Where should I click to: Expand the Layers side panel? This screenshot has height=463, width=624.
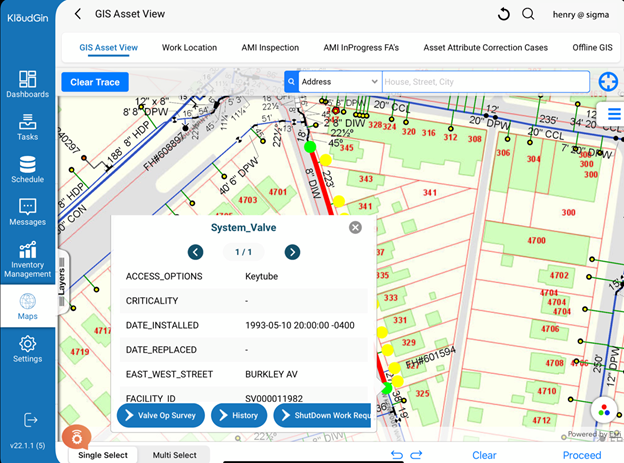[62, 281]
